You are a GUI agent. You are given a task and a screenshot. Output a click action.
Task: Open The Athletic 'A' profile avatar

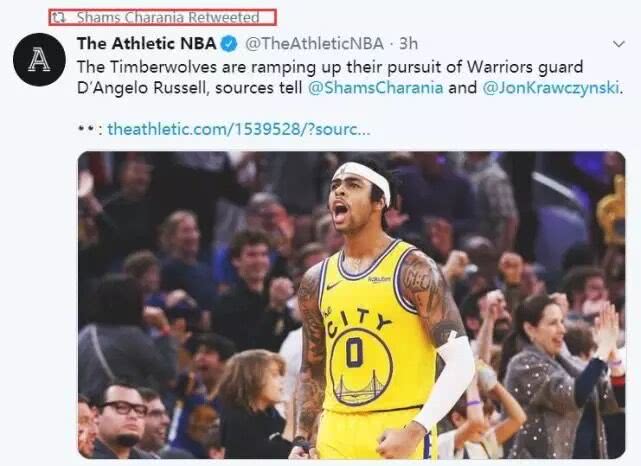coord(39,59)
